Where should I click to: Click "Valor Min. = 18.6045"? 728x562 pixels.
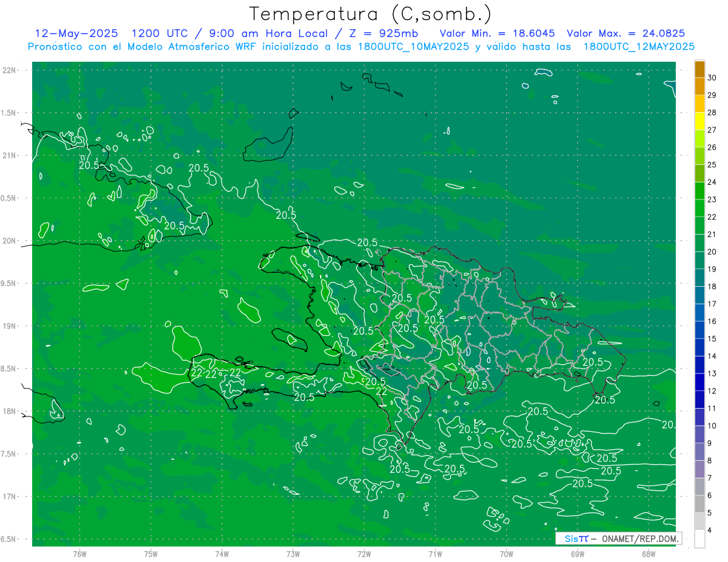pyautogui.click(x=497, y=34)
